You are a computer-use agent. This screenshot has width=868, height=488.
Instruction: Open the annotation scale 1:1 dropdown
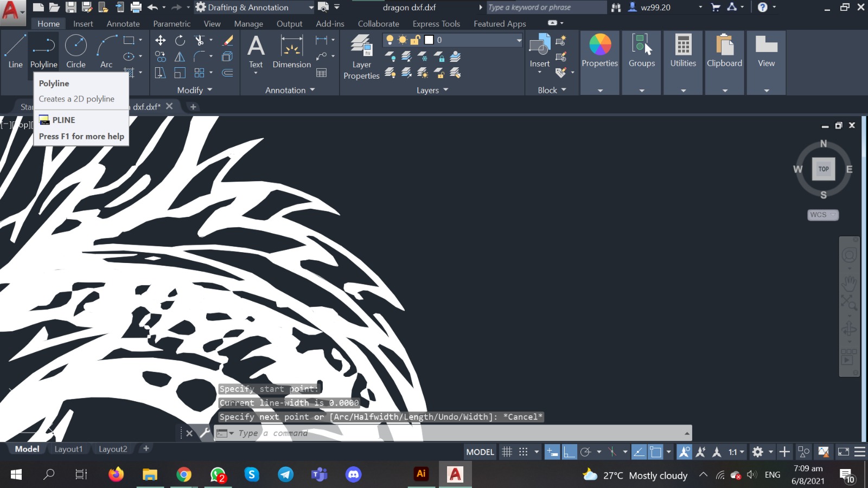736,452
